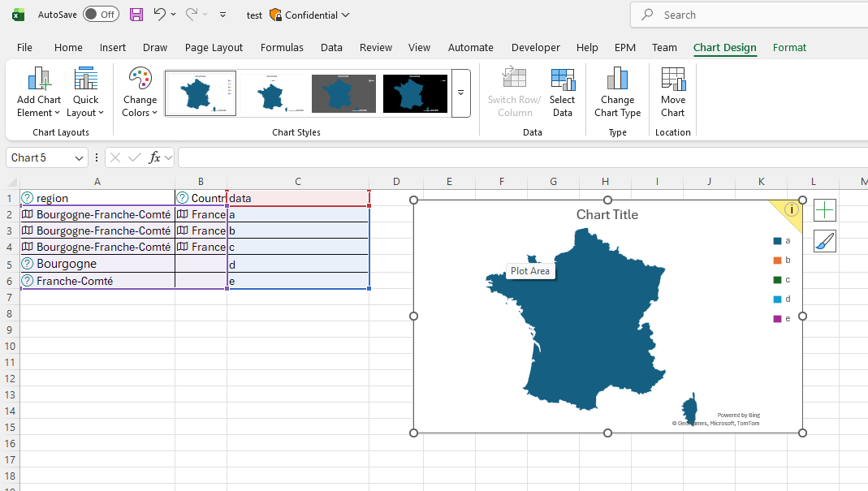Image resolution: width=868 pixels, height=491 pixels.
Task: Click light blue legend swatch for d
Action: (x=777, y=299)
